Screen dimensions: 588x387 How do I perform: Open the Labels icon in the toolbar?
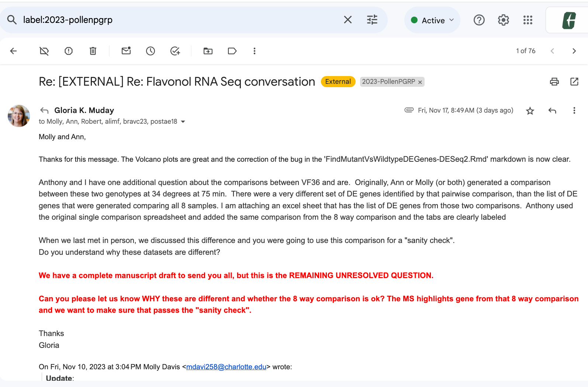pos(232,51)
